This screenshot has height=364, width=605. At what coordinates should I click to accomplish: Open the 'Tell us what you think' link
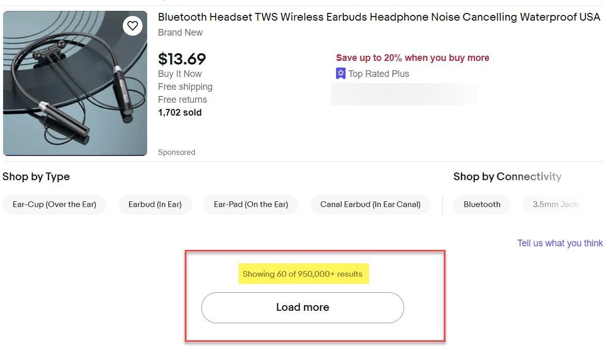click(x=560, y=243)
